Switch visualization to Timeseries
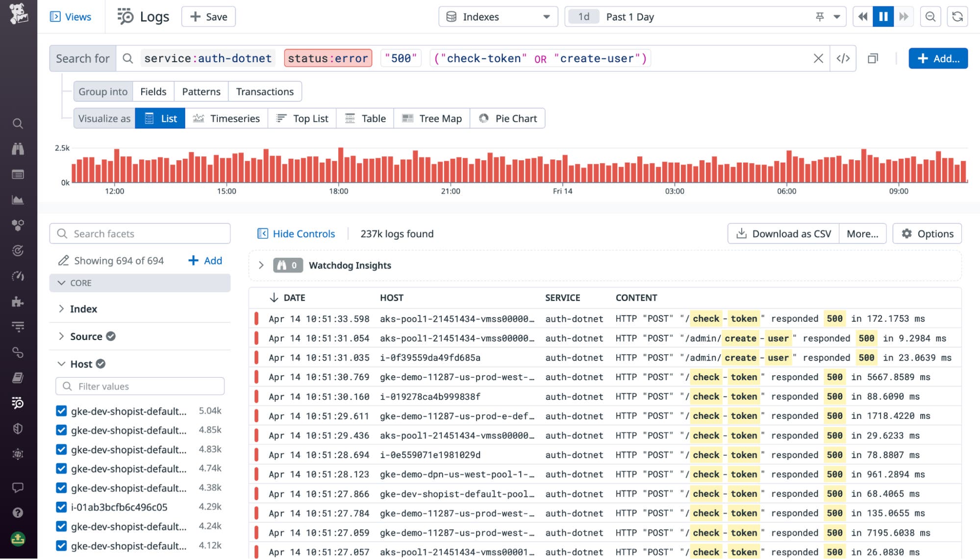Screen dimensions: 980x559 (226, 118)
